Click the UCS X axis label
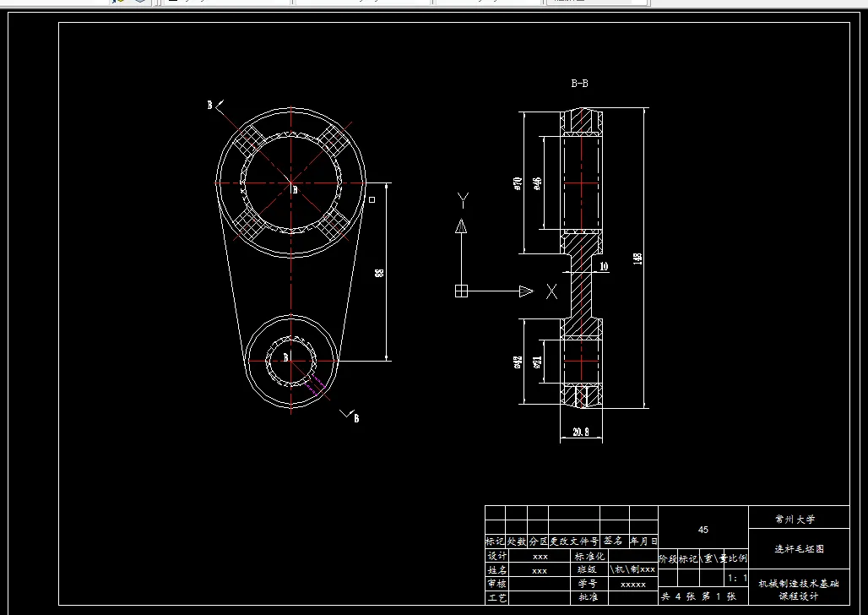868x615 pixels. click(552, 291)
